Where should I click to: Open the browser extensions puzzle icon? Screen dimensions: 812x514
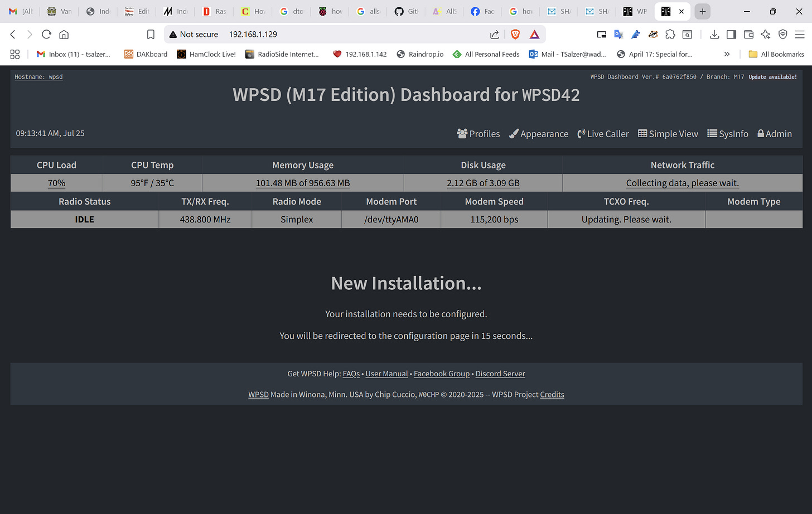pos(670,35)
